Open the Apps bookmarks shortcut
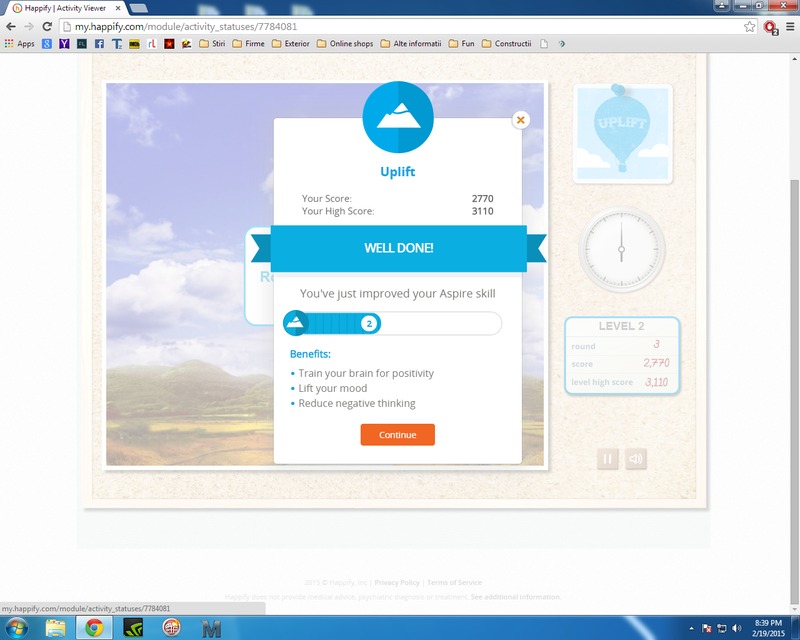 (19, 44)
